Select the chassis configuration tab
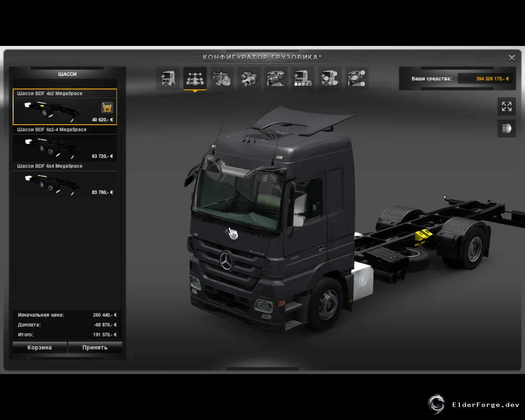This screenshot has width=525, height=420. (195, 79)
